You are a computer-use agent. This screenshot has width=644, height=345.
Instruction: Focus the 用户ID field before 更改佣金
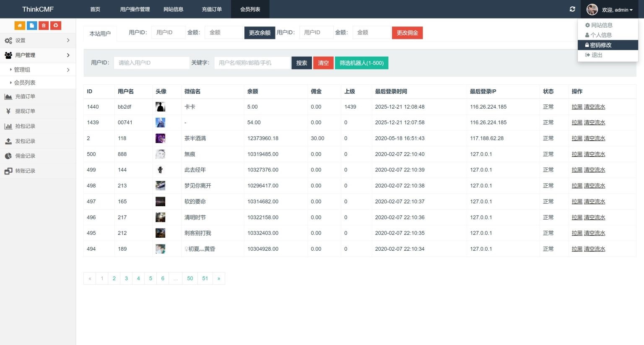click(x=316, y=32)
